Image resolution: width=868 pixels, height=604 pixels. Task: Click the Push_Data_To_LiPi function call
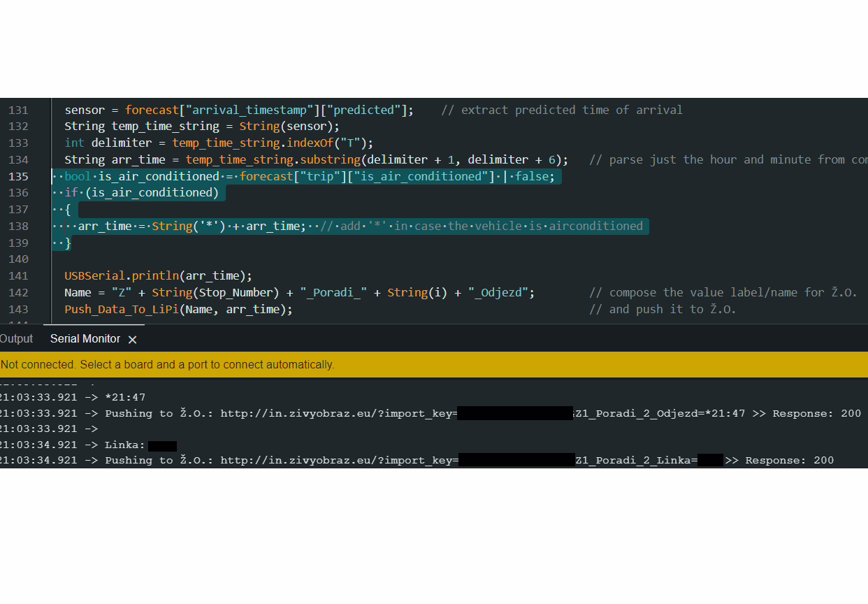[x=121, y=310]
